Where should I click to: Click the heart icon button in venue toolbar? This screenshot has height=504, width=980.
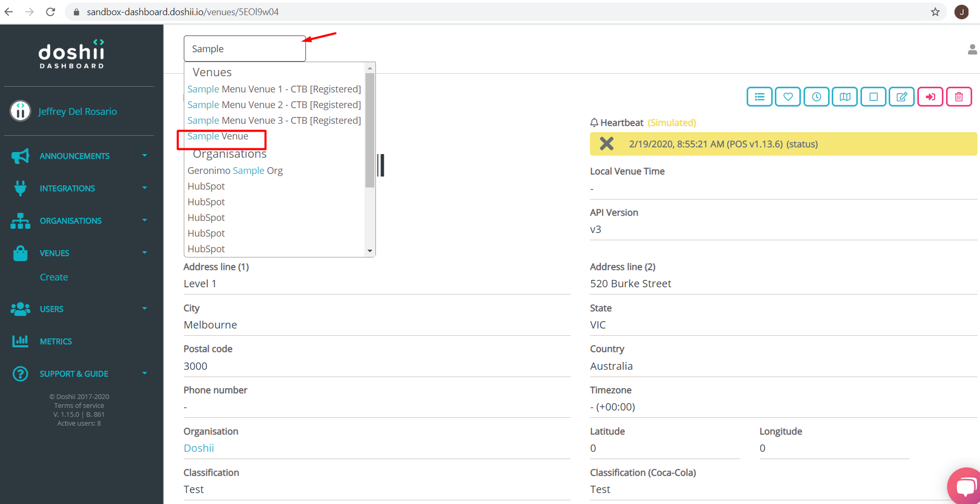coord(788,97)
